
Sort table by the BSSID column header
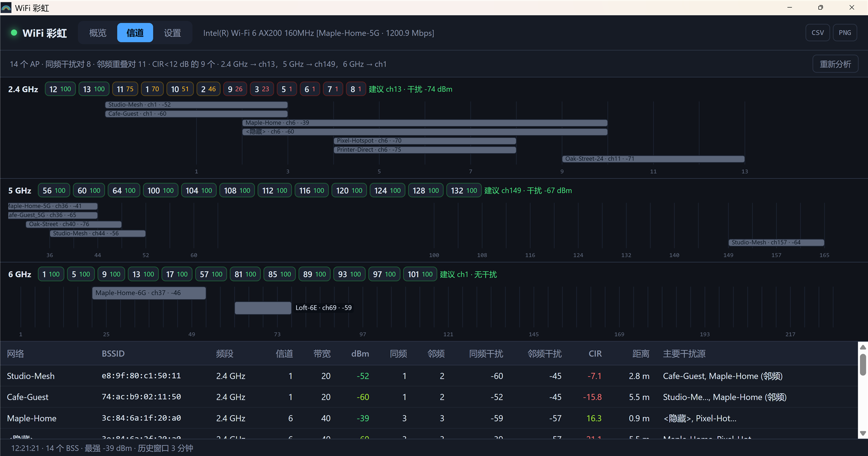tap(113, 354)
